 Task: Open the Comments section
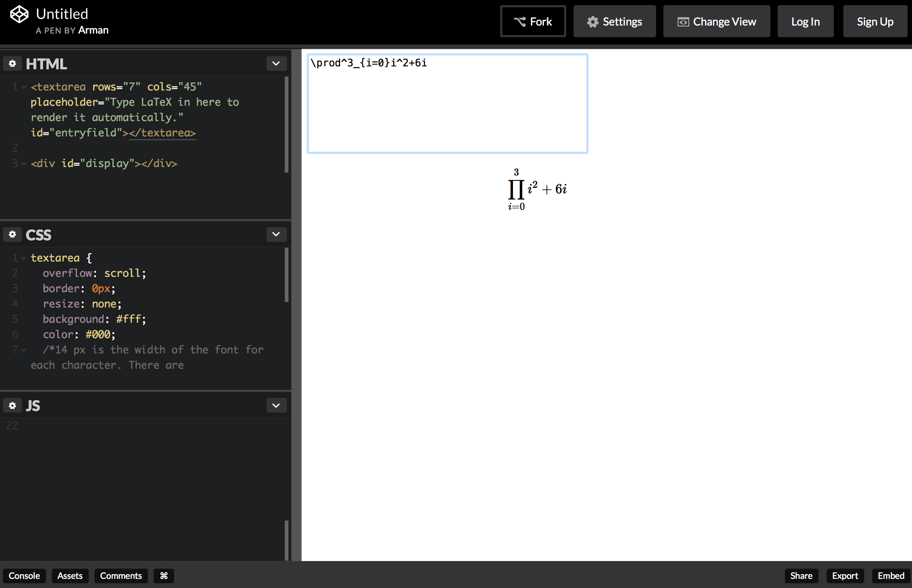(121, 576)
